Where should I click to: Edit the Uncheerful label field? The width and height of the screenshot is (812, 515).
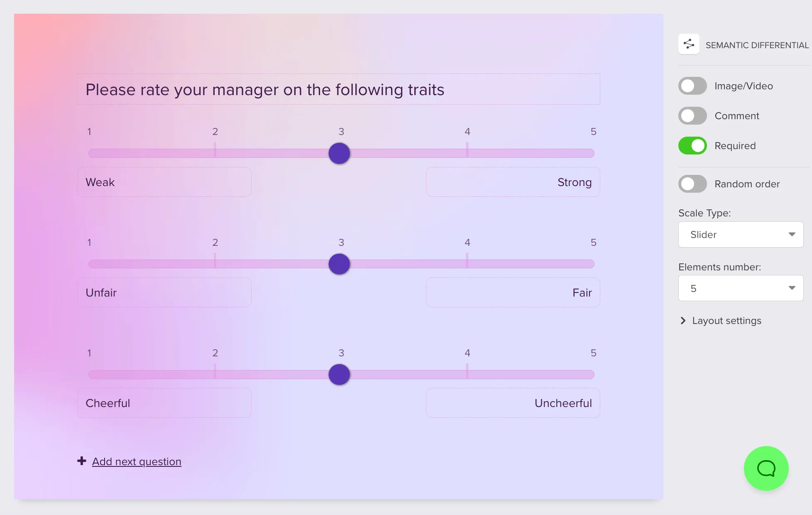[513, 403]
